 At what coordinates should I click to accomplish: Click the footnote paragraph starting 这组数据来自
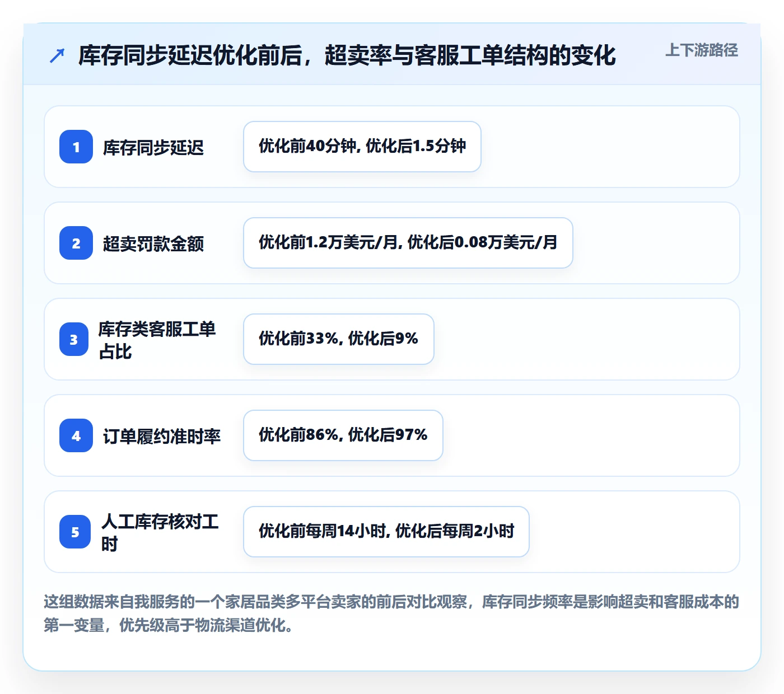(x=391, y=613)
